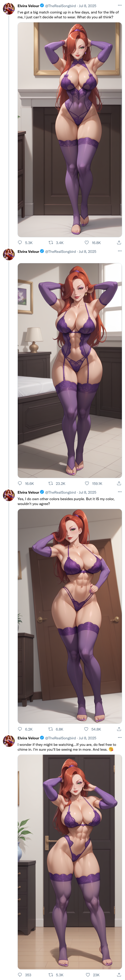The width and height of the screenshot is (125, 980).
Task: Like the tweet showing 16.8K likes
Action: (87, 242)
